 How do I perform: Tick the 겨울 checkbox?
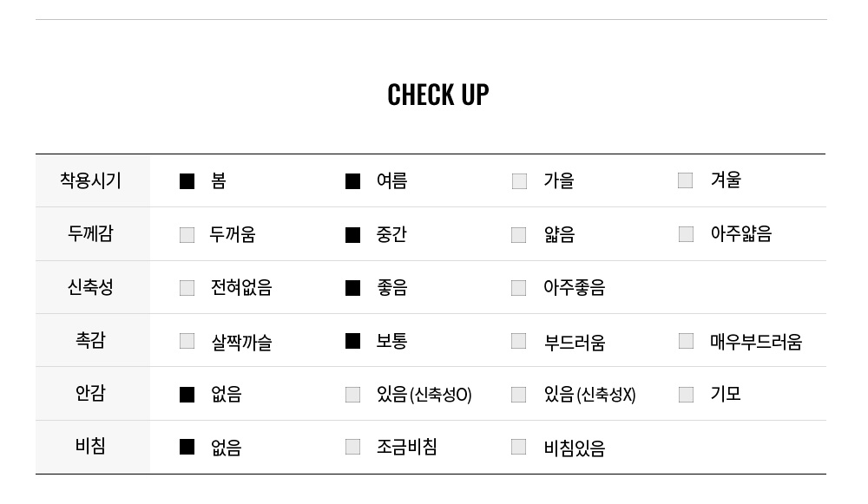pyautogui.click(x=686, y=180)
